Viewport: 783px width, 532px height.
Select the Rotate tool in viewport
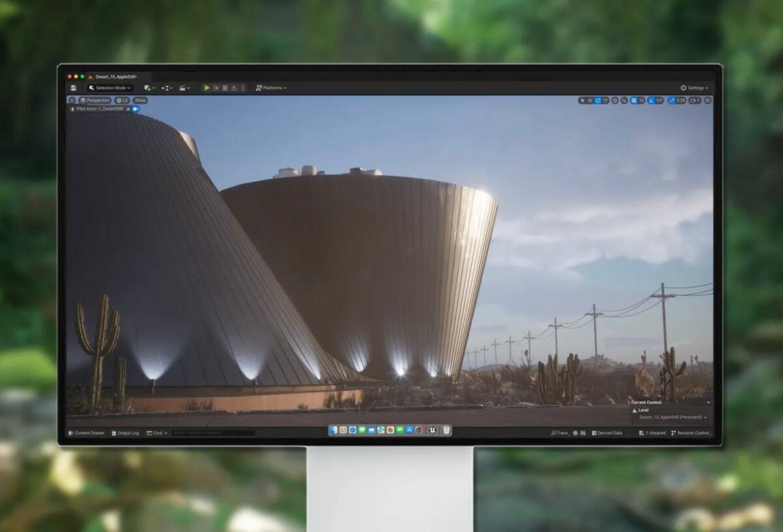[598, 100]
